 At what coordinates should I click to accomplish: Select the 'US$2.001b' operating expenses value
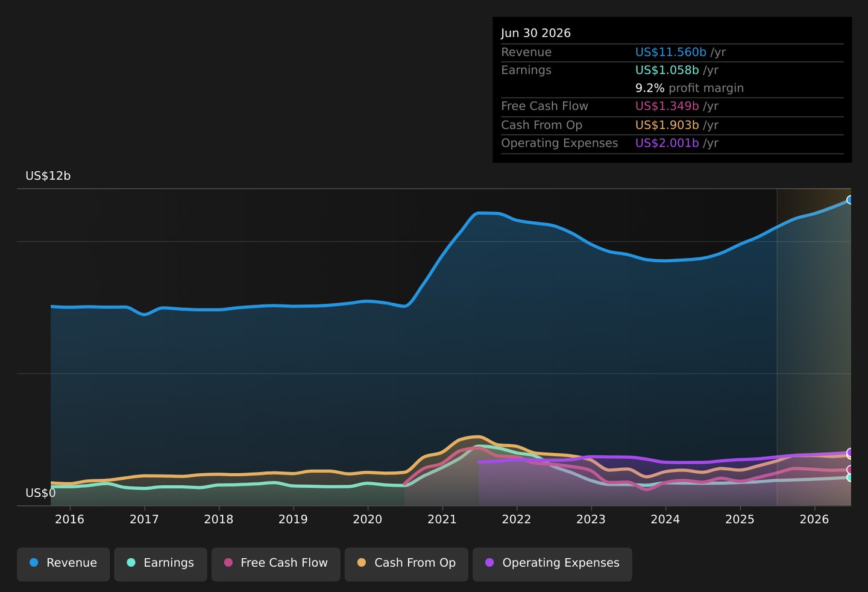[x=667, y=143]
